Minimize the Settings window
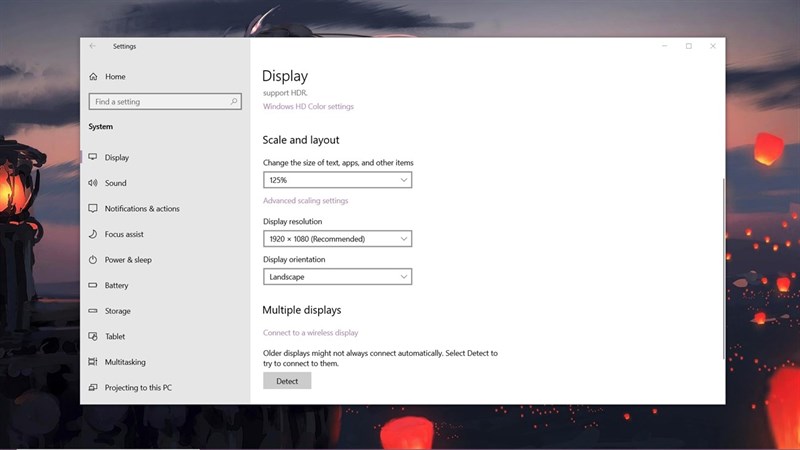Screen dimensions: 800x450 click(x=665, y=46)
